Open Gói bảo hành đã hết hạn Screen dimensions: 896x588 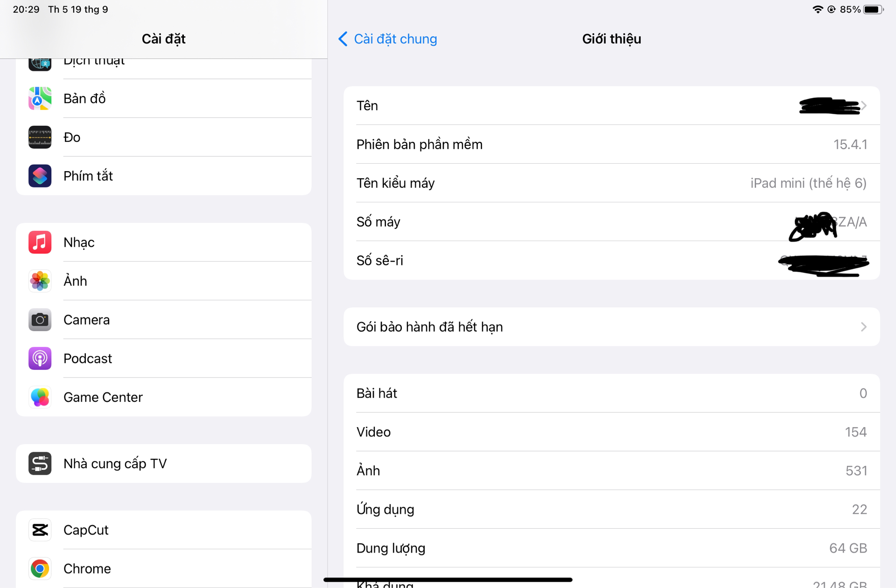(612, 327)
